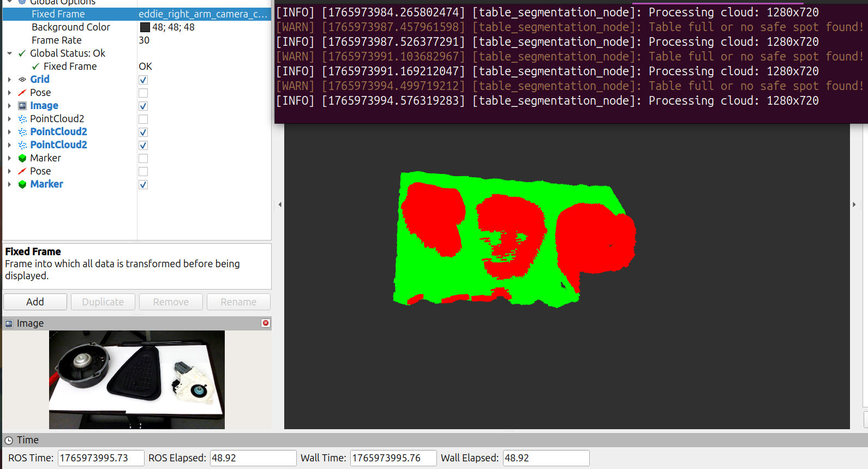
Task: Expand the unchecked Marker entry
Action: tap(9, 158)
